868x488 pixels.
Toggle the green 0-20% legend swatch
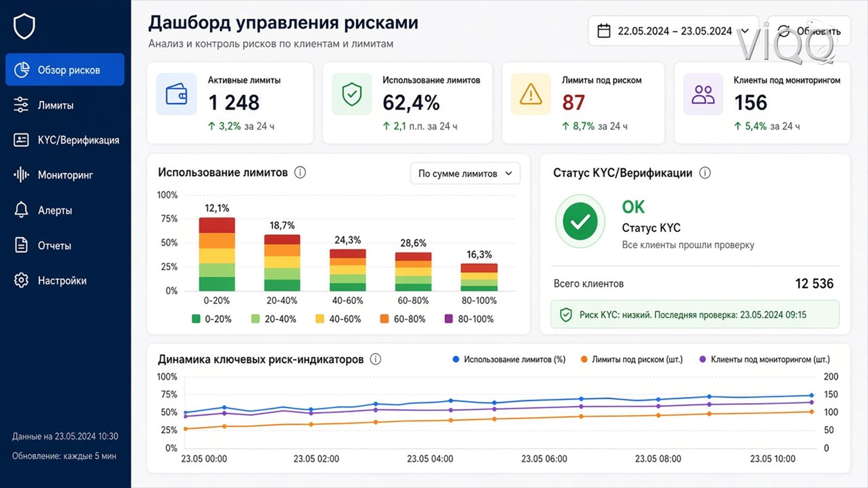[x=196, y=319]
